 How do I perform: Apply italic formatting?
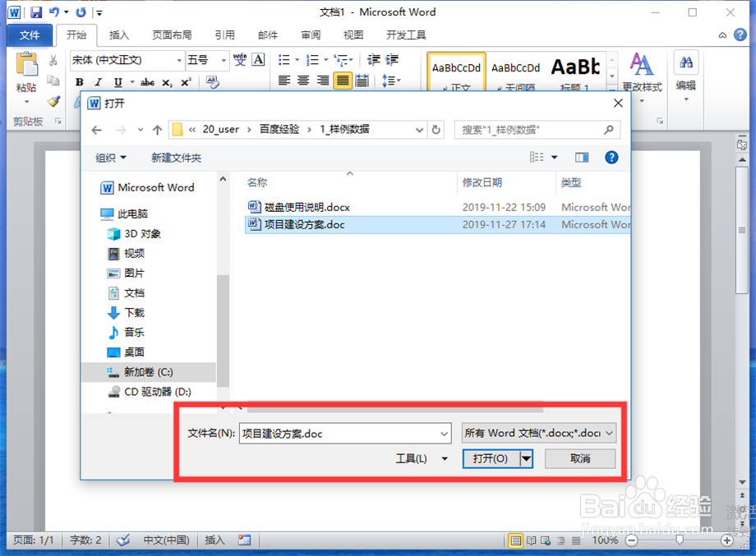[x=99, y=80]
